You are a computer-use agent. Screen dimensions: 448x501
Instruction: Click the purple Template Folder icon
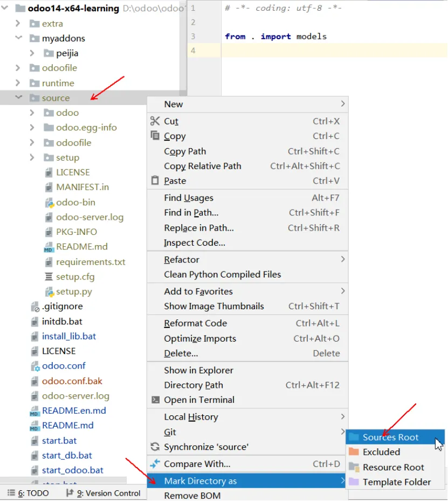(x=354, y=482)
